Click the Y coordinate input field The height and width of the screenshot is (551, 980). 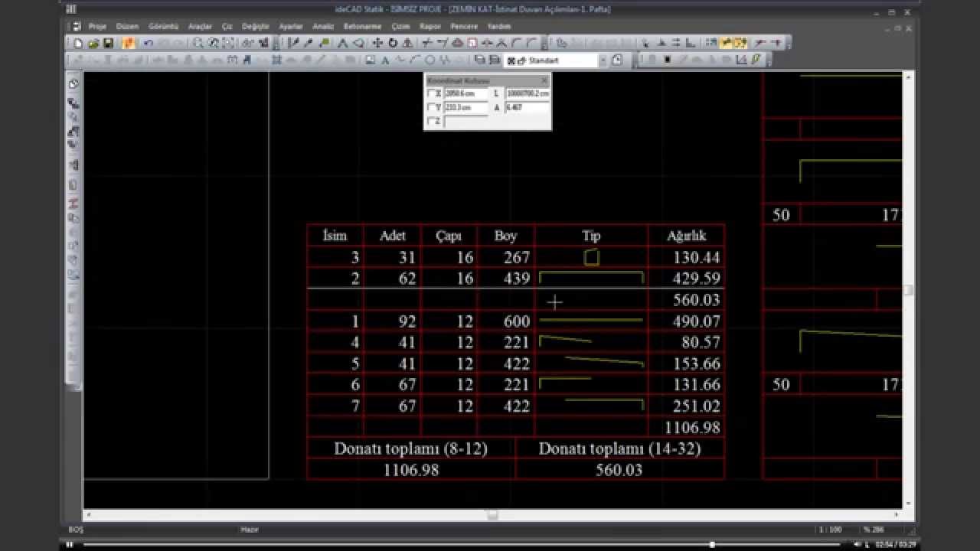(x=466, y=107)
